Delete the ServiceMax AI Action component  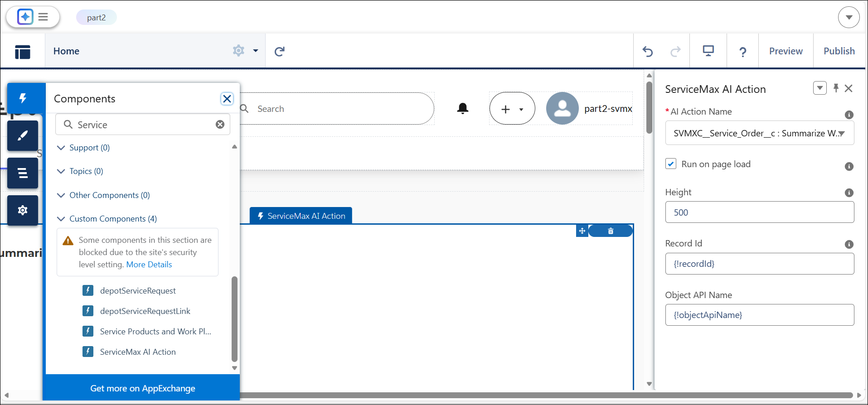coord(611,231)
